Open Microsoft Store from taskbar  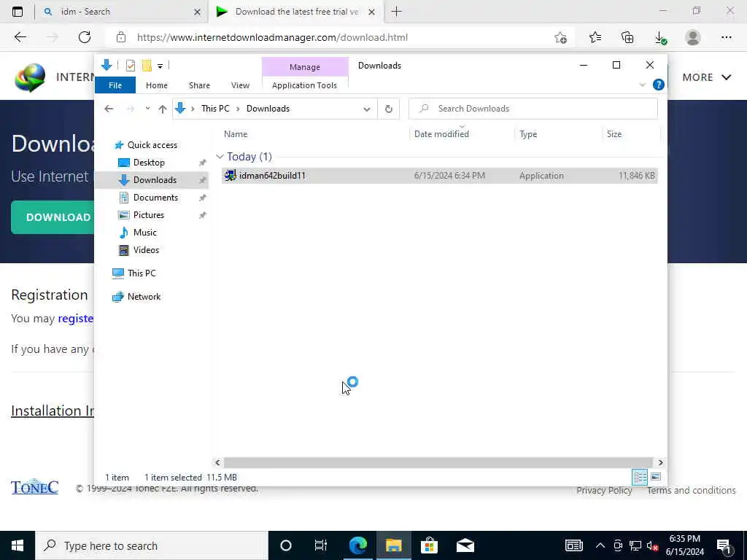tap(429, 545)
